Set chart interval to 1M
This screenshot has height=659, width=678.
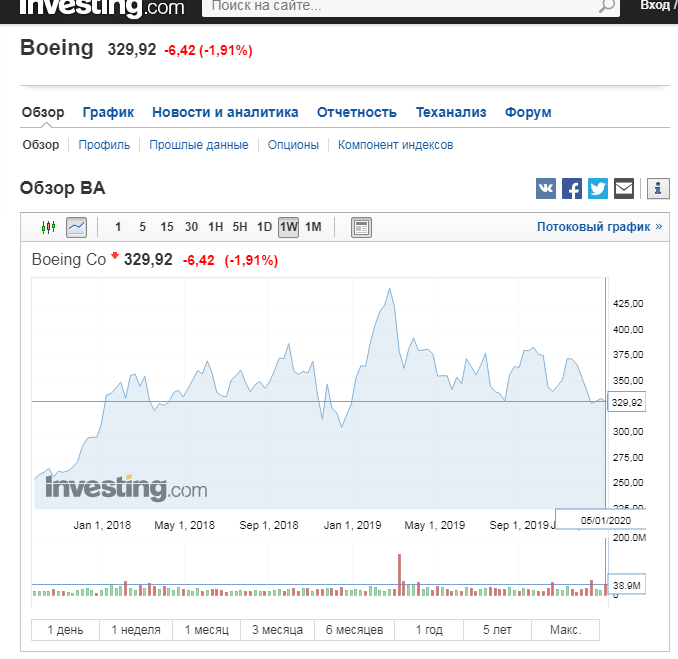click(x=313, y=227)
